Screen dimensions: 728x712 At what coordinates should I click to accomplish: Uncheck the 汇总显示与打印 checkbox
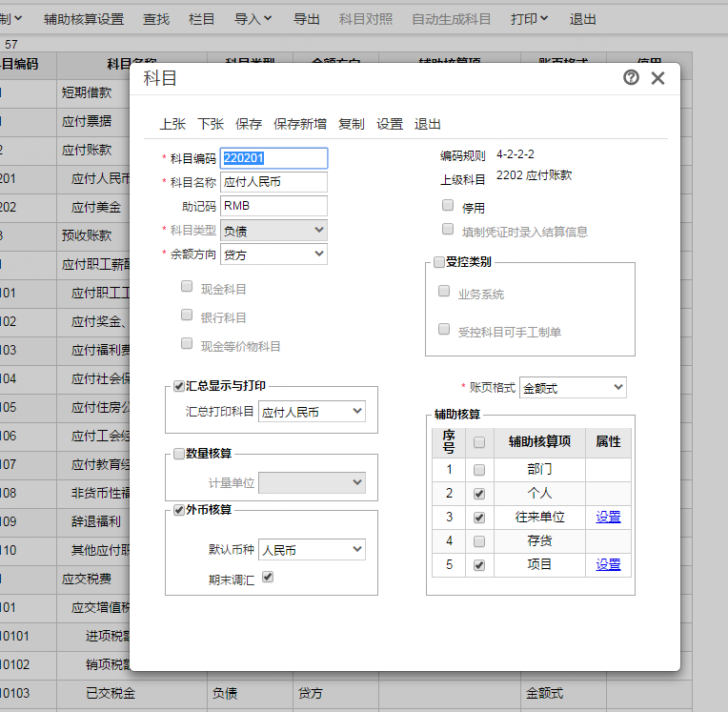point(179,386)
